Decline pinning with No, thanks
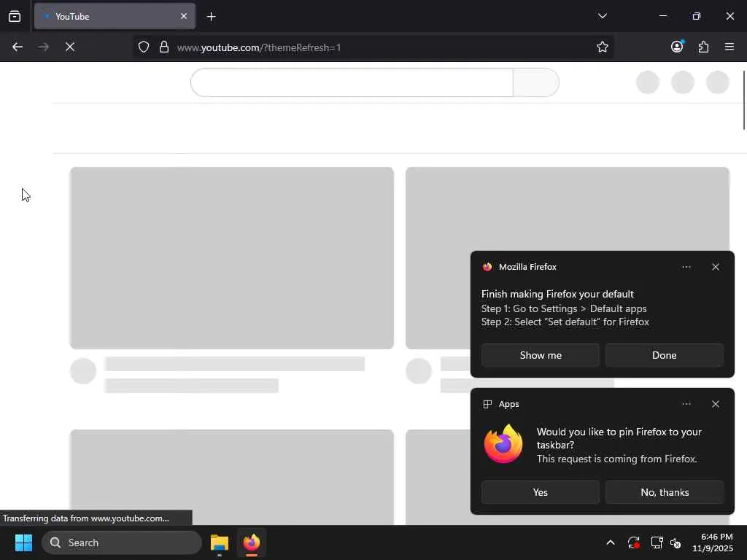The width and height of the screenshot is (747, 560). tap(664, 492)
